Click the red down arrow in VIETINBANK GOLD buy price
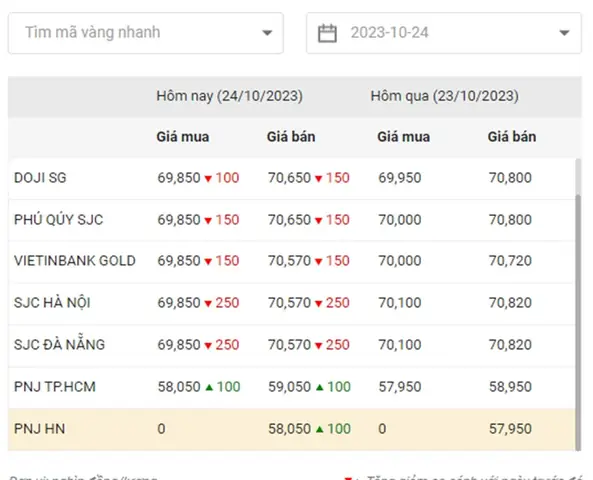 coord(208,261)
